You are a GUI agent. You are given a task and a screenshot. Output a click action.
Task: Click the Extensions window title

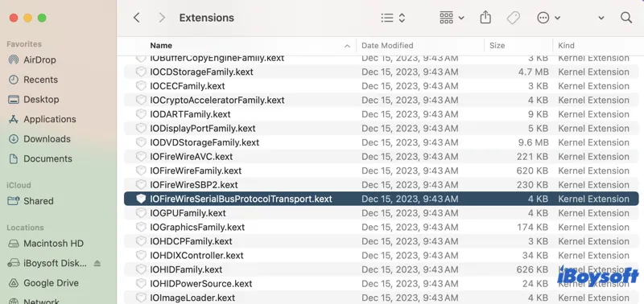pos(207,18)
